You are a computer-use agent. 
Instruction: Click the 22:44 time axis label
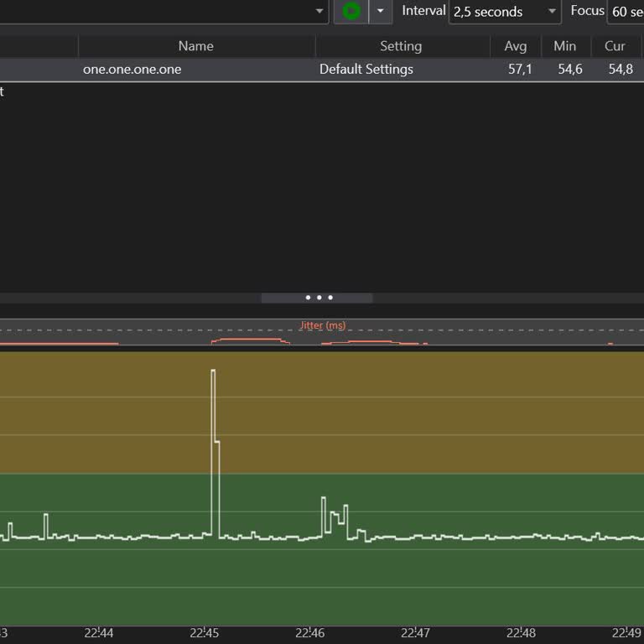[x=99, y=633]
